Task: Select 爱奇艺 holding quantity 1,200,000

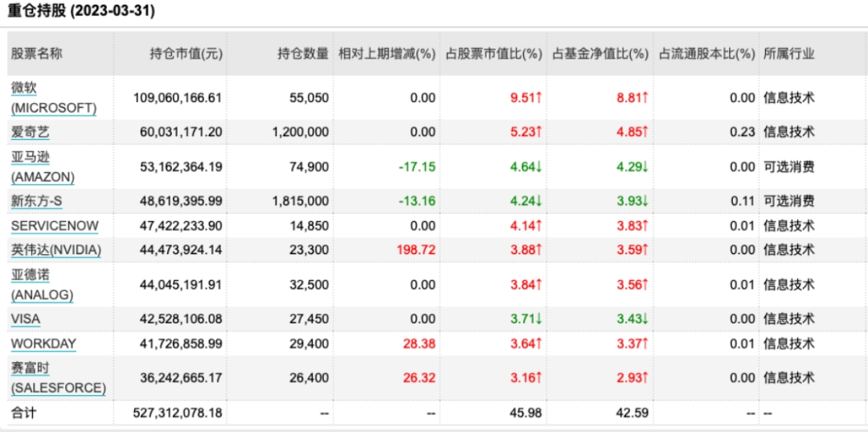Action: tap(301, 133)
